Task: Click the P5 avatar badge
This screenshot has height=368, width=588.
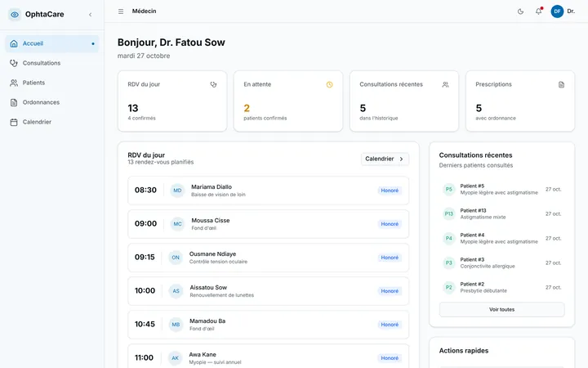Action: pos(449,189)
